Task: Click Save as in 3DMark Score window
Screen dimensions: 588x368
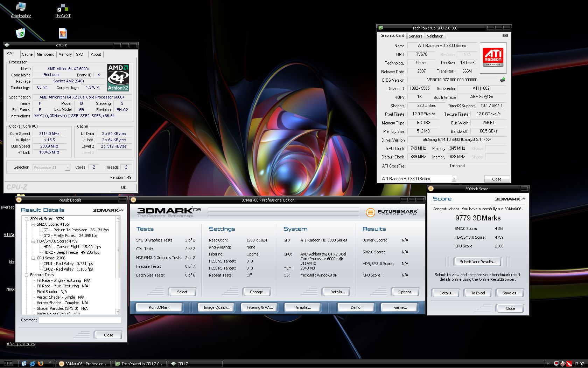Action: [511, 293]
